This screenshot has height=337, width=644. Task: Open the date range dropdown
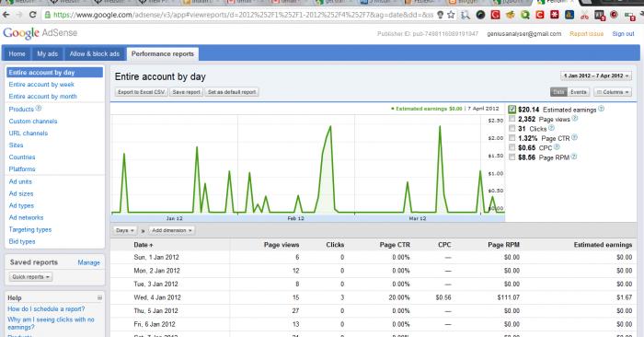pos(596,76)
